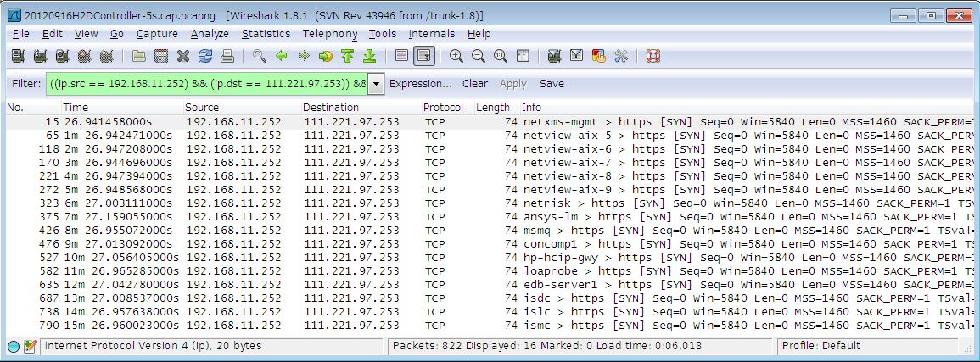Jump to last packet icon
Image resolution: width=980 pixels, height=362 pixels.
(369, 57)
